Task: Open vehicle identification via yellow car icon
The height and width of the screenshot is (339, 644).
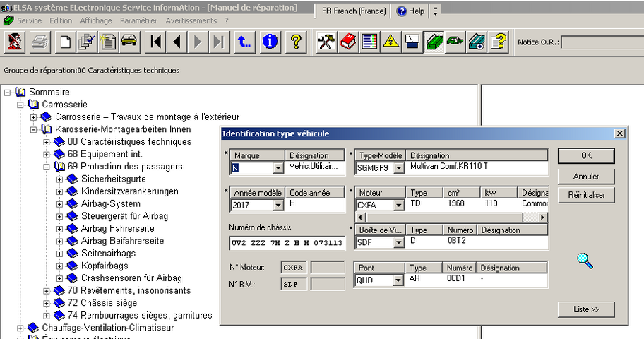Action: pos(129,42)
